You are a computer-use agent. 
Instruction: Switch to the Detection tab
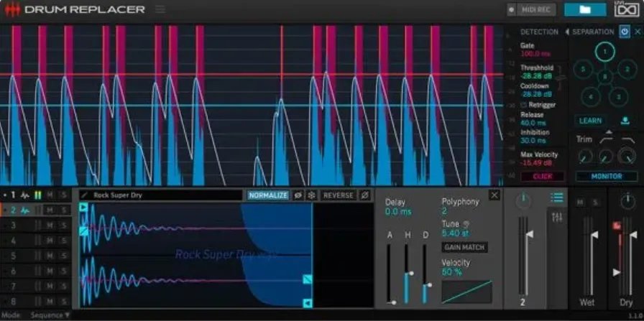539,32
